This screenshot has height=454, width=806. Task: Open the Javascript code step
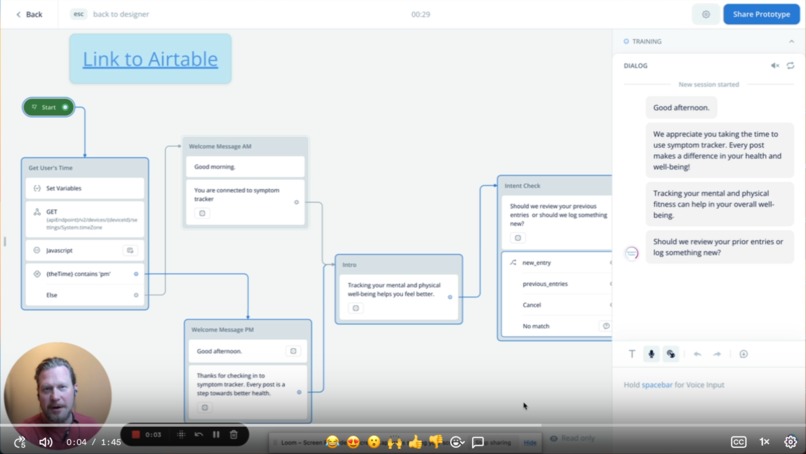coord(85,250)
